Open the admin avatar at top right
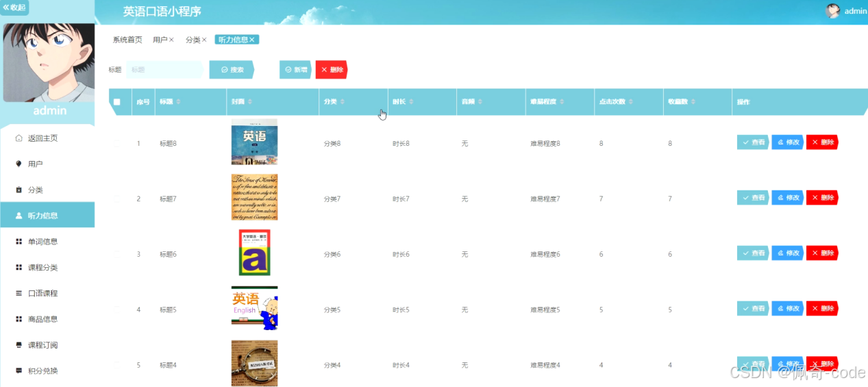This screenshot has width=868, height=387. pyautogui.click(x=833, y=11)
